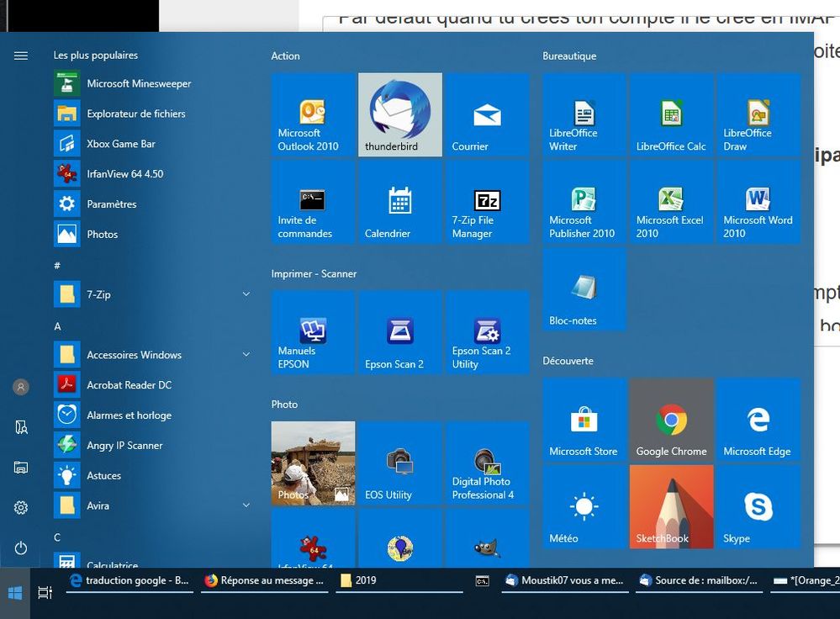Open Epson Scan 2 tile

click(400, 332)
